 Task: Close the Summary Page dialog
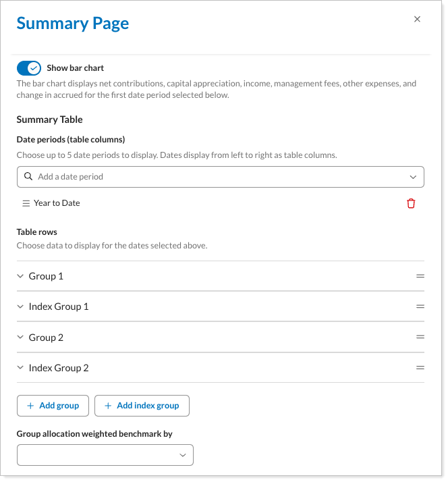coord(417,20)
